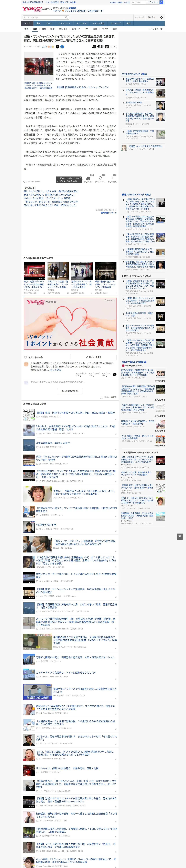Click the blue search button in top bar
Screen dimensions: 186x868
[x=161, y=2]
